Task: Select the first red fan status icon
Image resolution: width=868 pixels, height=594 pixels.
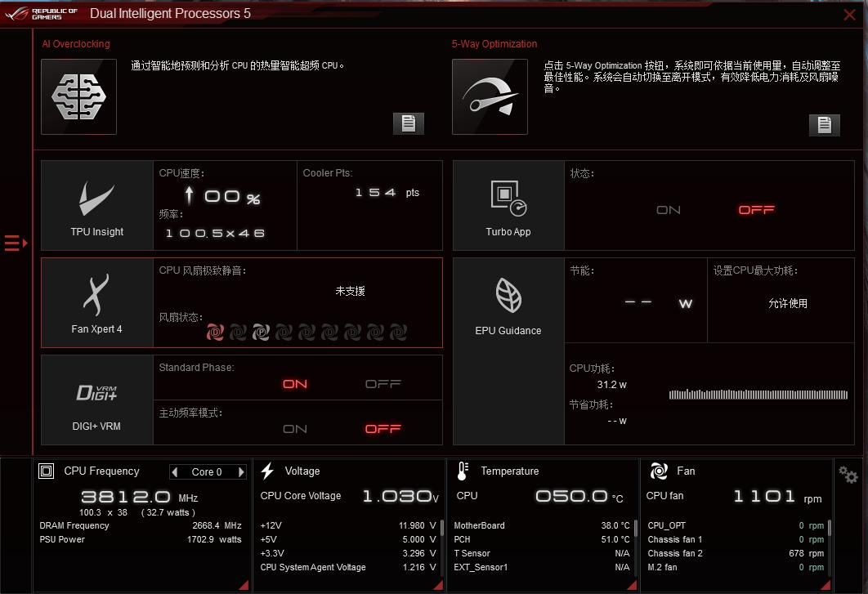Action: point(215,333)
